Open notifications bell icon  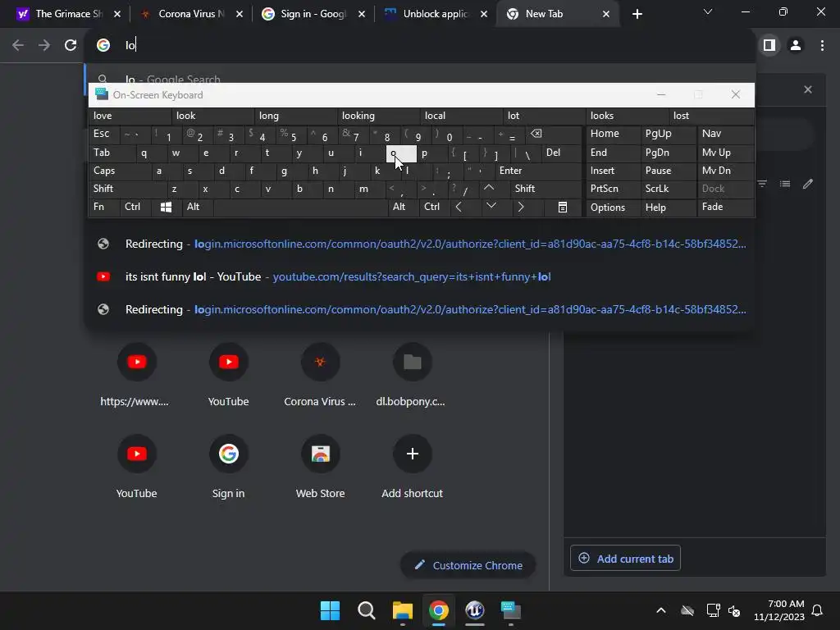pyautogui.click(x=817, y=610)
